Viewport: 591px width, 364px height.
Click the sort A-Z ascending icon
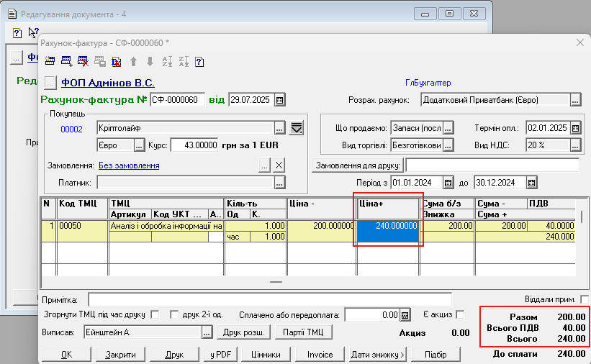click(x=167, y=62)
